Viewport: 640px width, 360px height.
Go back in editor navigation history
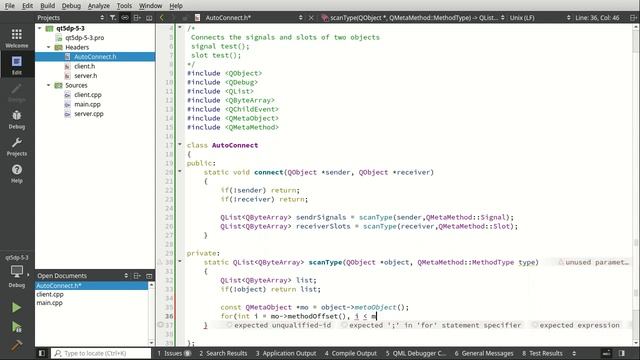pyautogui.click(x=162, y=18)
